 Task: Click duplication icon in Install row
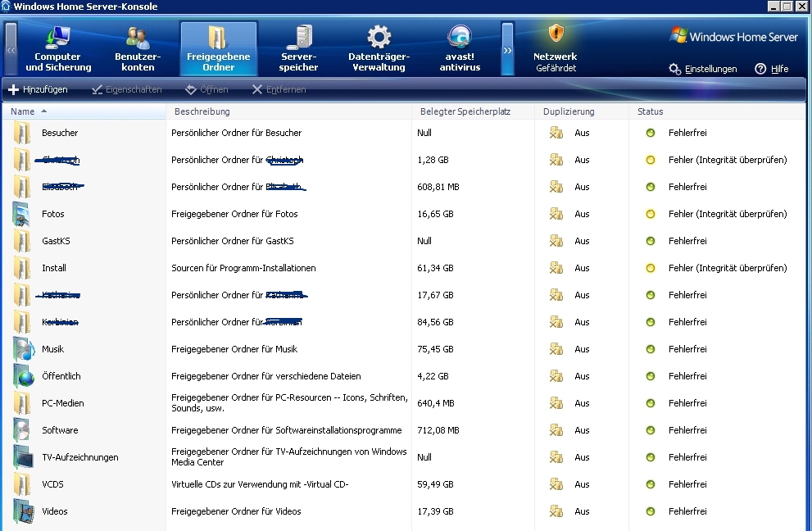coord(556,268)
